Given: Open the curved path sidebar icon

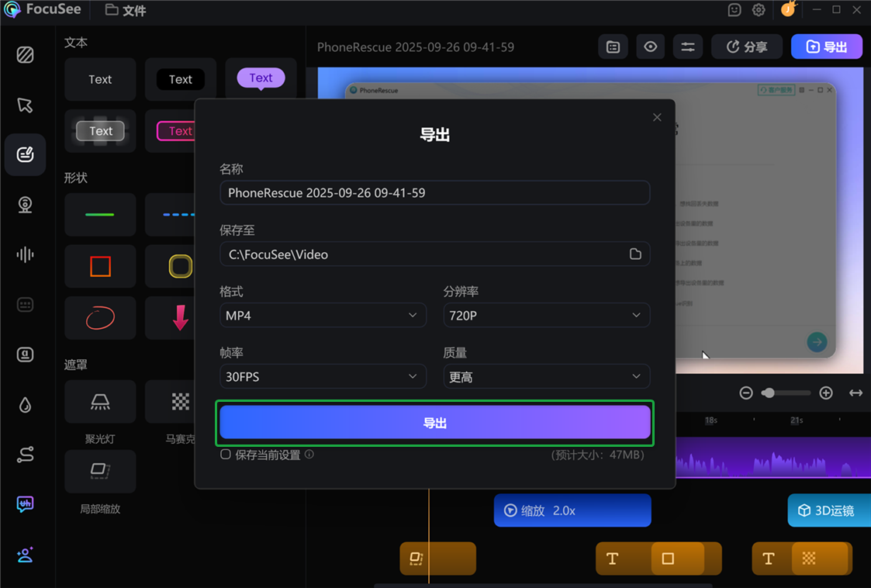Looking at the screenshot, I should click(25, 455).
